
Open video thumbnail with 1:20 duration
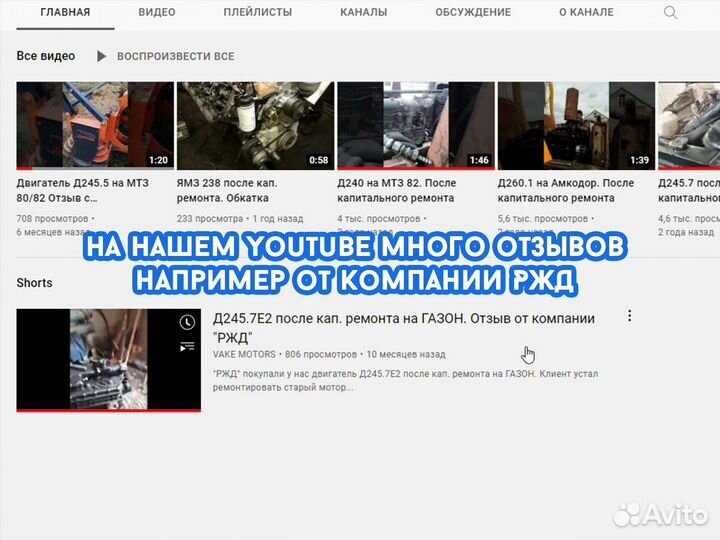coord(95,126)
